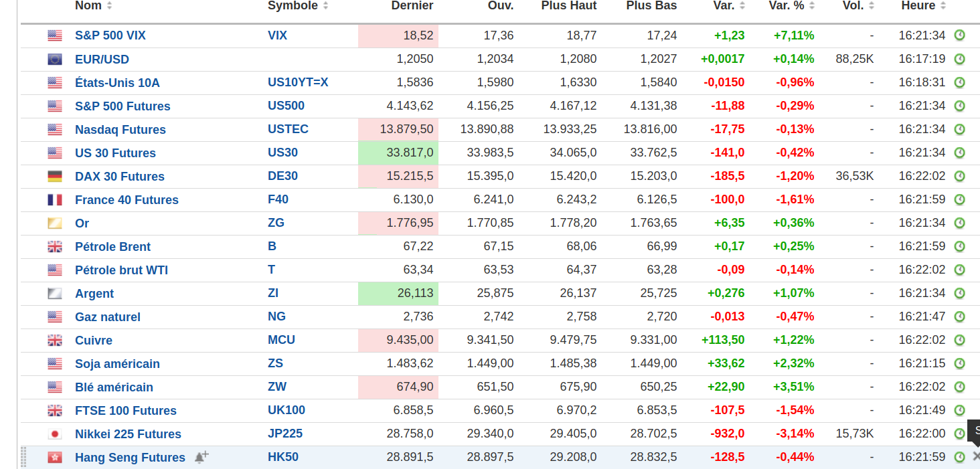Click the German flag beside DAX 30 Futures

pyautogui.click(x=55, y=177)
